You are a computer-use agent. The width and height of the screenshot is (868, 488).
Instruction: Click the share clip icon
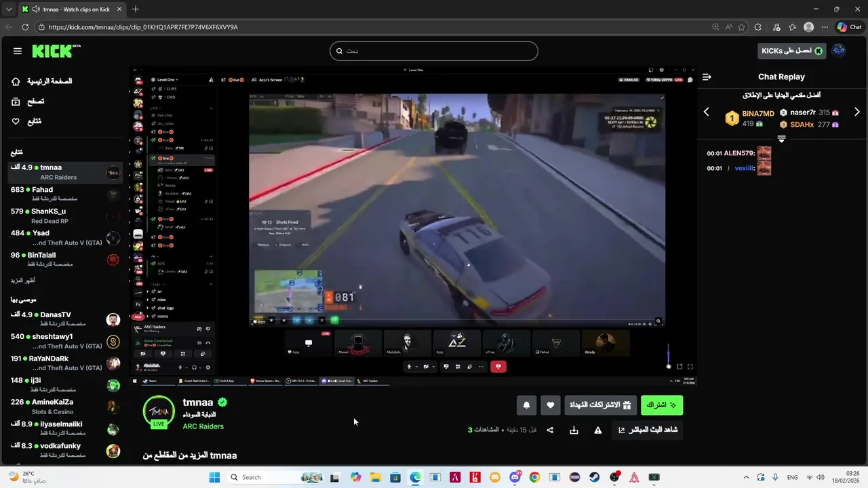(x=550, y=430)
